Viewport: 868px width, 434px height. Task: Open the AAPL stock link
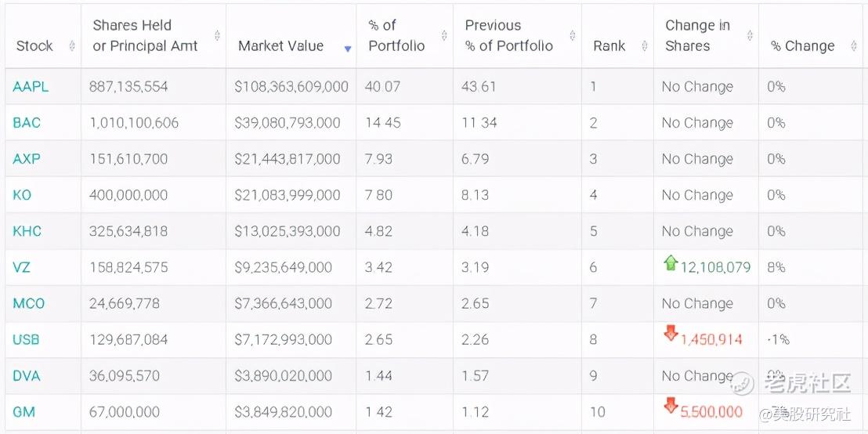(31, 87)
